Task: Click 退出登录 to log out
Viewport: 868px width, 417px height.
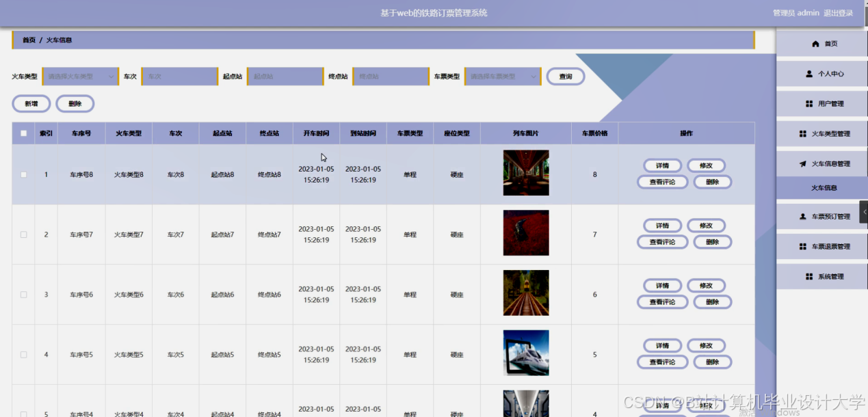Action: pos(838,13)
